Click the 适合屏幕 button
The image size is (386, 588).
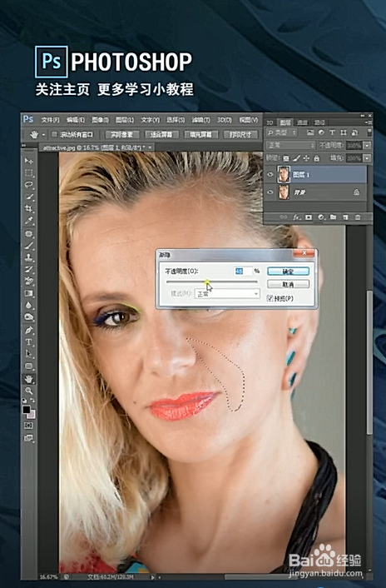pyautogui.click(x=161, y=134)
